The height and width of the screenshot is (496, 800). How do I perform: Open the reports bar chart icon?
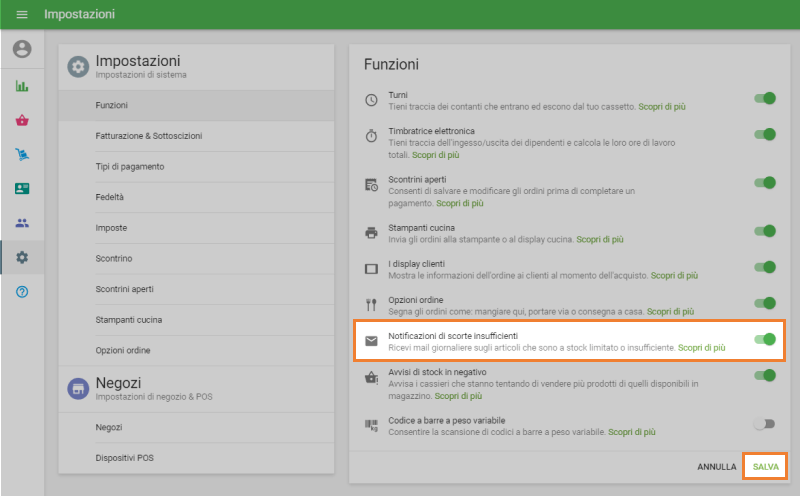22,86
